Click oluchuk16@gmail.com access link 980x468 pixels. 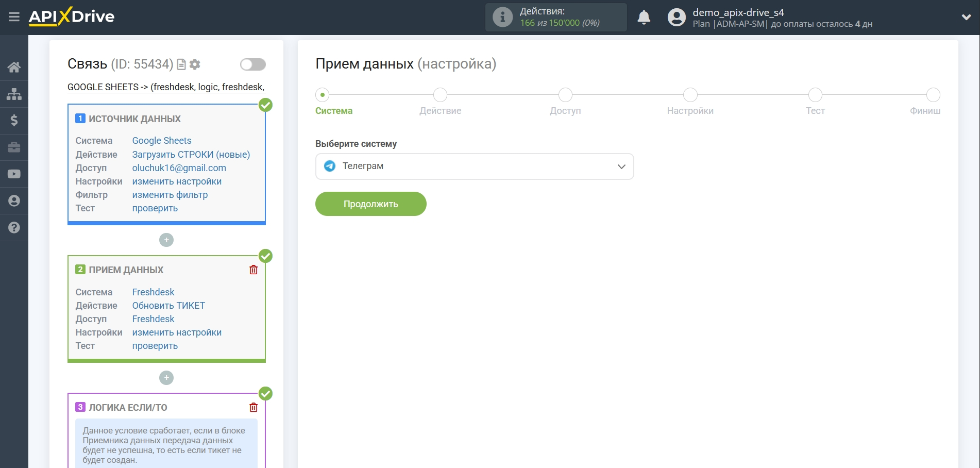point(179,168)
